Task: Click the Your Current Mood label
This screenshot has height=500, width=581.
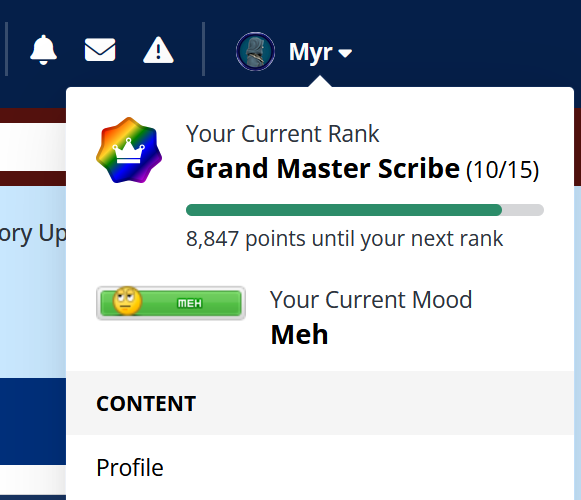Action: click(x=371, y=299)
